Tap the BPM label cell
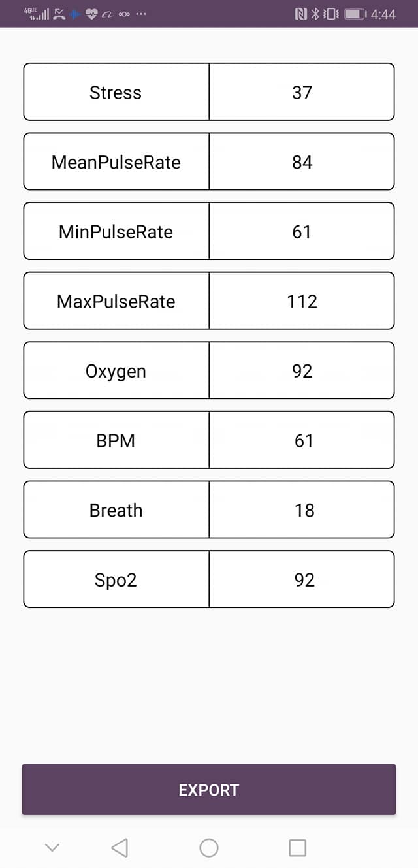This screenshot has width=418, height=868. pos(116,440)
